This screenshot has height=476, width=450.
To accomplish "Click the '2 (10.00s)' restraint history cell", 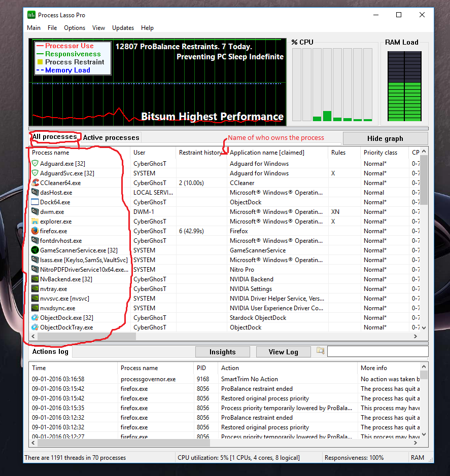I will click(x=191, y=183).
